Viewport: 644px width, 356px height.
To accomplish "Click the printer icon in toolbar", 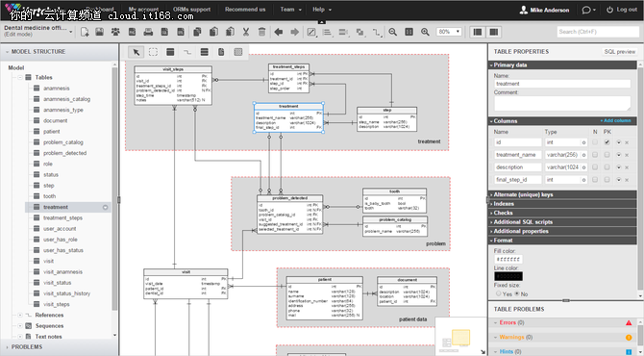I will (148, 32).
